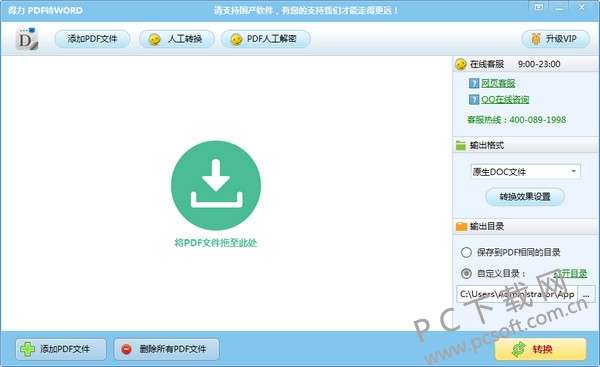600x367 pixels.
Task: Click the smiley icon beside PDF人工解密
Action: (x=236, y=39)
